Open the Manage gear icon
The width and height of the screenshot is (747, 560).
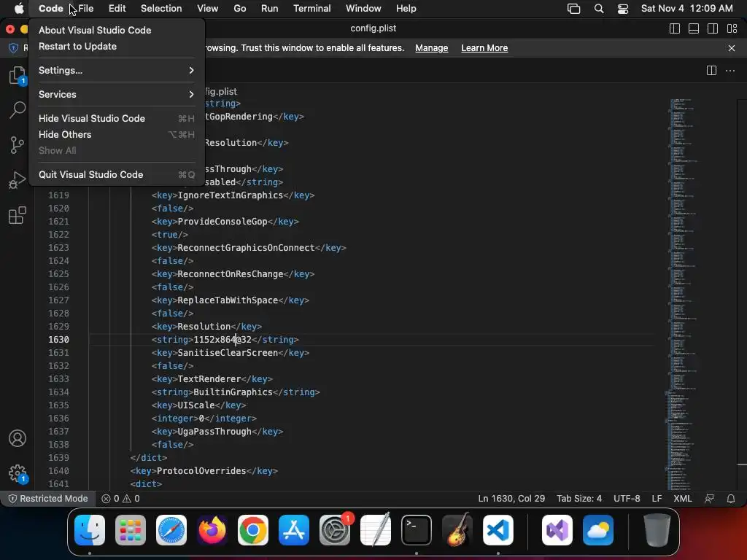click(18, 473)
